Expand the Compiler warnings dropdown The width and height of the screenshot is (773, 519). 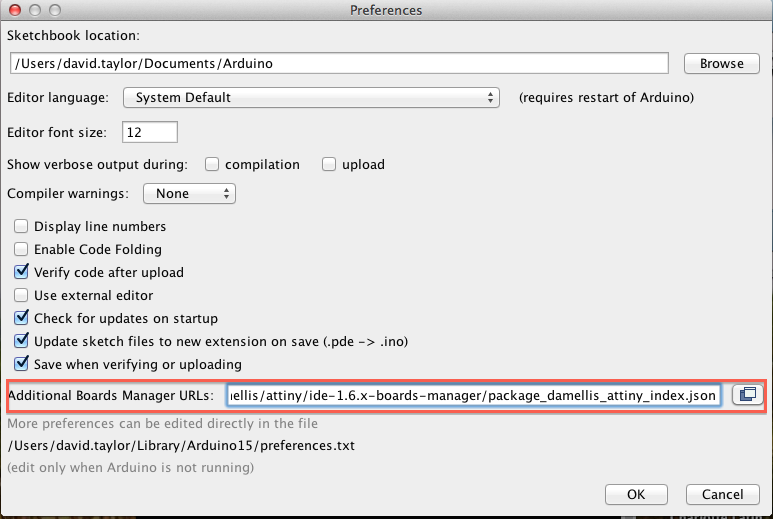pyautogui.click(x=189, y=194)
